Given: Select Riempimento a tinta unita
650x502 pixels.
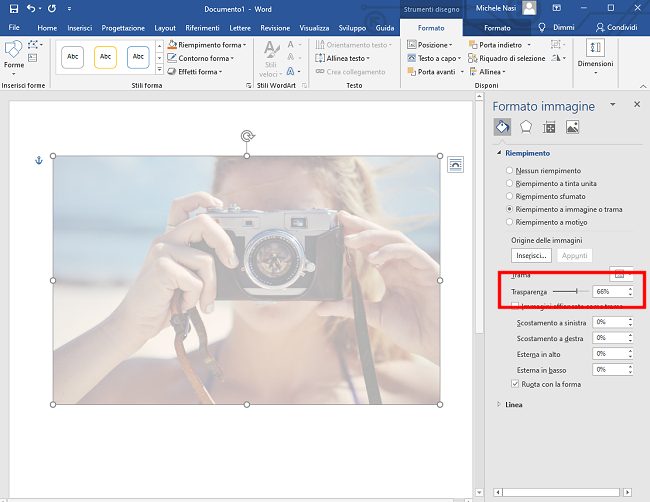Looking at the screenshot, I should [509, 183].
